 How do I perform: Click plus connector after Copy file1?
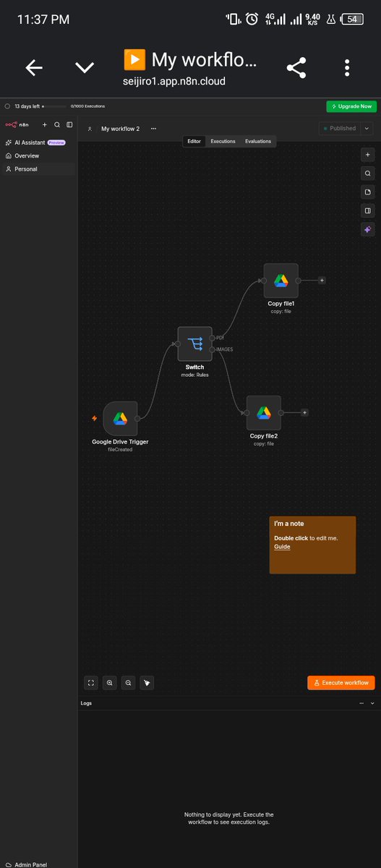[322, 281]
